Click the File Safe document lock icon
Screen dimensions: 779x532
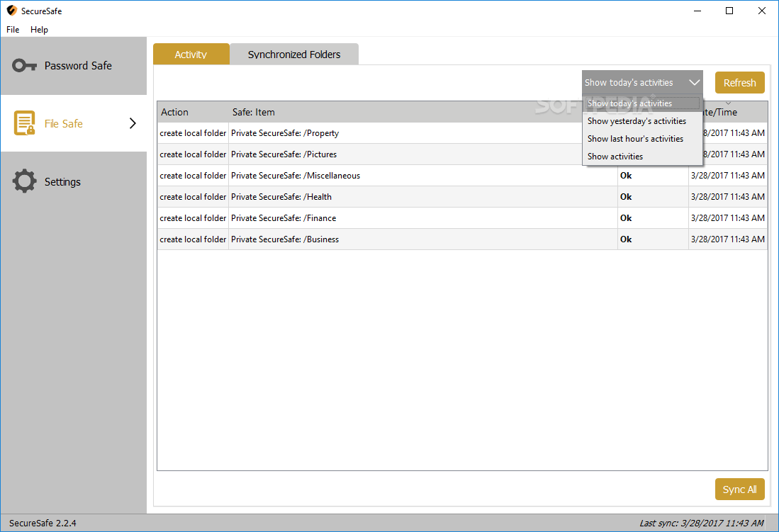(24, 123)
